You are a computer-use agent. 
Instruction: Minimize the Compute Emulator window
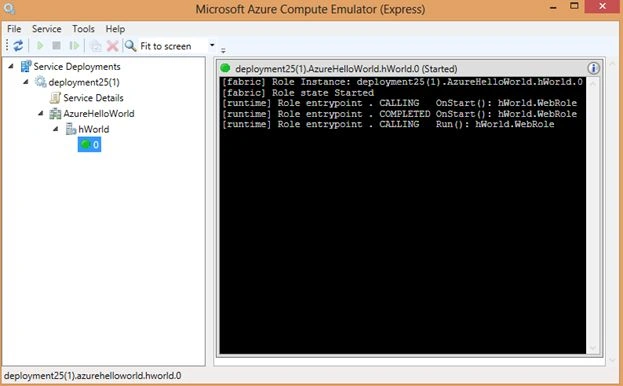point(553,7)
